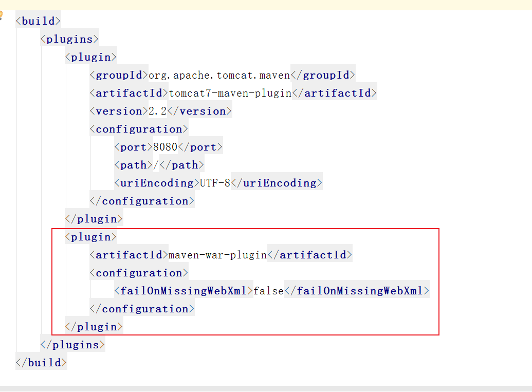Click the tomcat7-maven-plugin artifactId text

pos(230,93)
